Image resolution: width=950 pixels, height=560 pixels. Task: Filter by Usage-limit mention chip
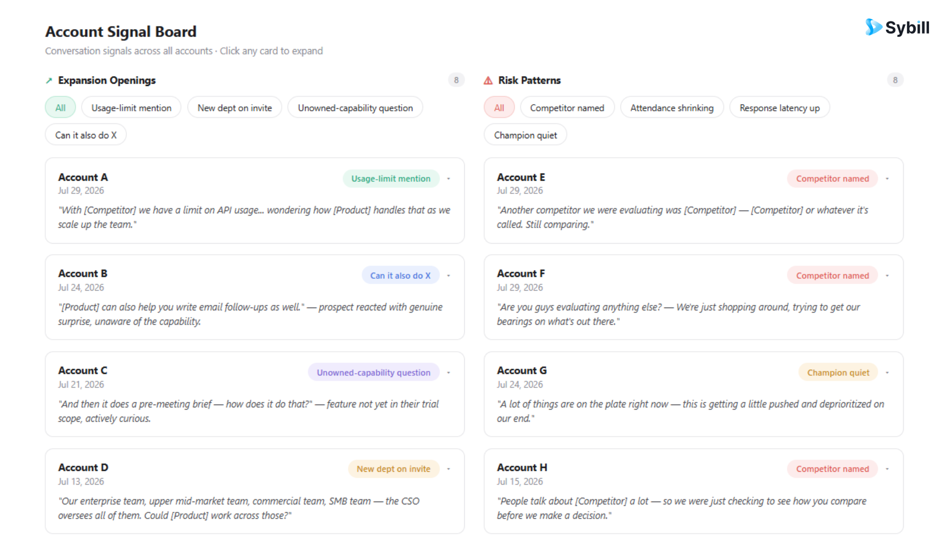click(131, 107)
